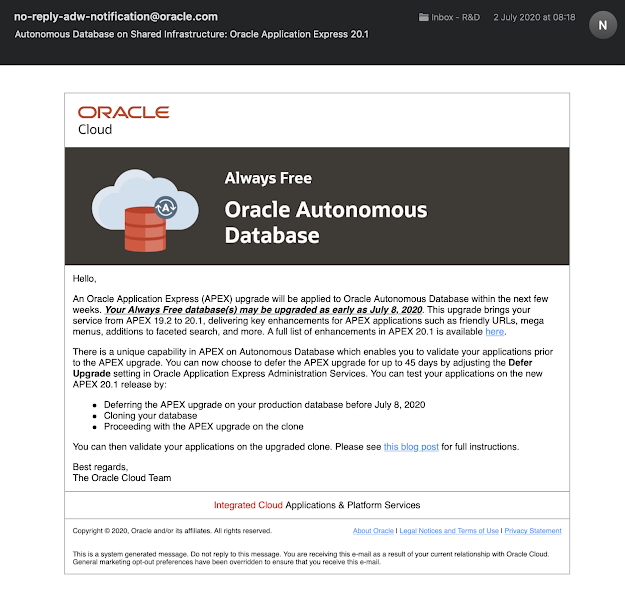Screen dimensions: 625x590
Task: Open Legal Notices and Terms of Use link
Action: pyautogui.click(x=449, y=531)
